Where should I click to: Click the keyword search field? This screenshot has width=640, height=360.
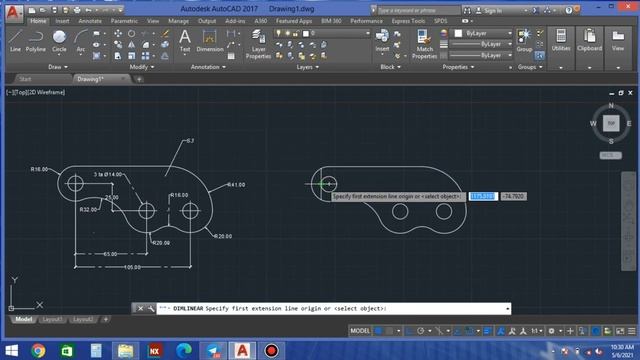tap(418, 10)
